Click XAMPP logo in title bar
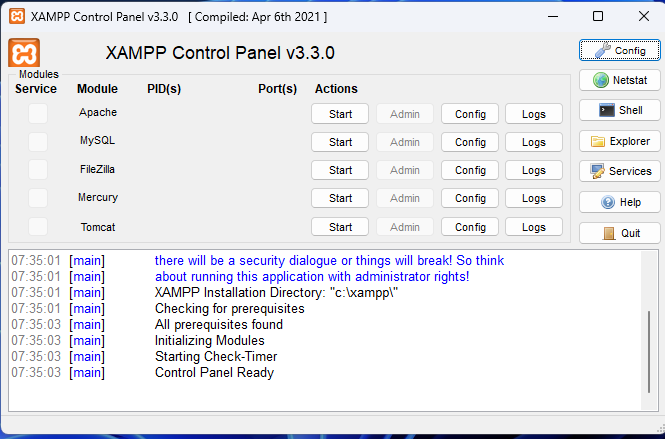Screen dimensions: 665x439 [x=17, y=17]
